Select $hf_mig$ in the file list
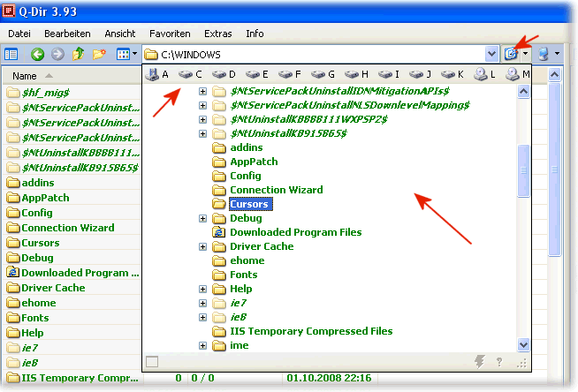Image resolution: width=578 pixels, height=392 pixels. click(45, 93)
